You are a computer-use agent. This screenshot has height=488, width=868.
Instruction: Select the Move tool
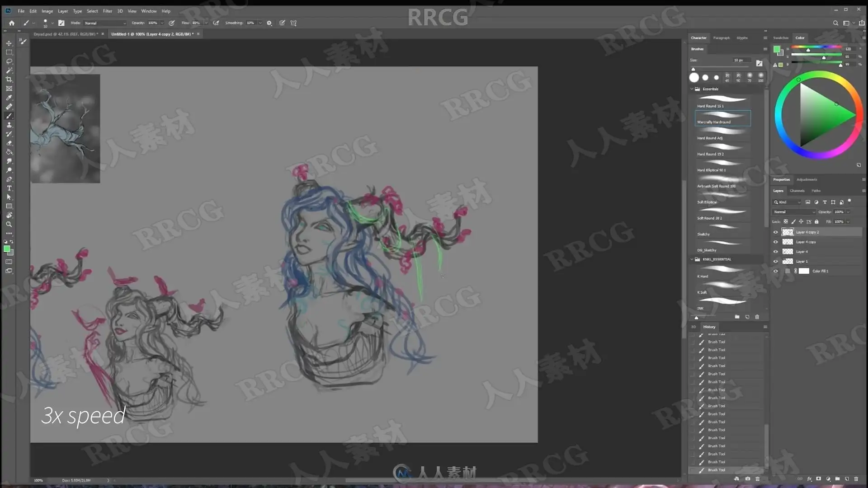coord(9,43)
